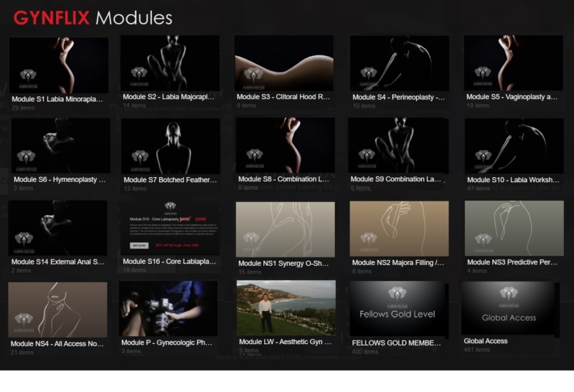
Task: Click the small button in S16 promo image
Action: pos(139,245)
